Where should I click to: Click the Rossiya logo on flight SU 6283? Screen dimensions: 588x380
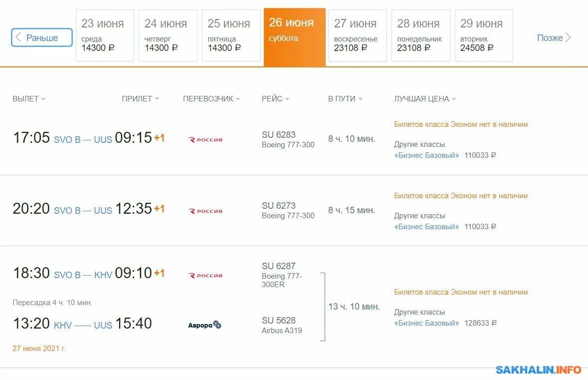(x=205, y=140)
